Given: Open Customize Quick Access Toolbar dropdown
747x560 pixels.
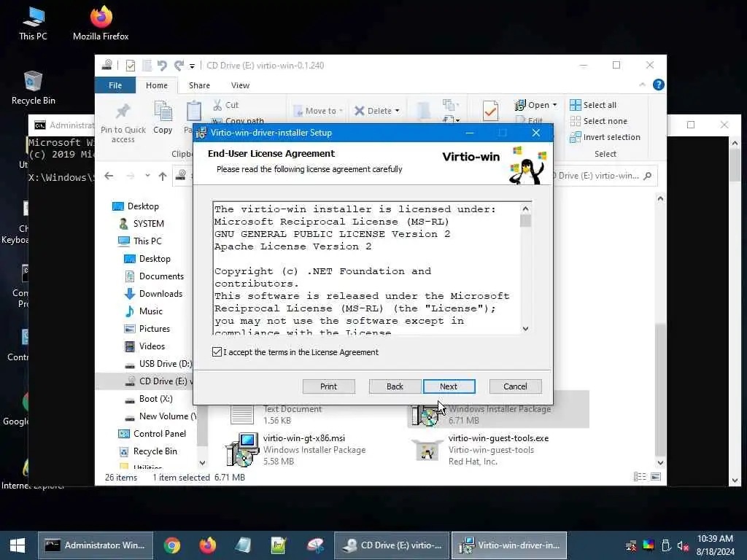Looking at the screenshot, I should coord(192,66).
